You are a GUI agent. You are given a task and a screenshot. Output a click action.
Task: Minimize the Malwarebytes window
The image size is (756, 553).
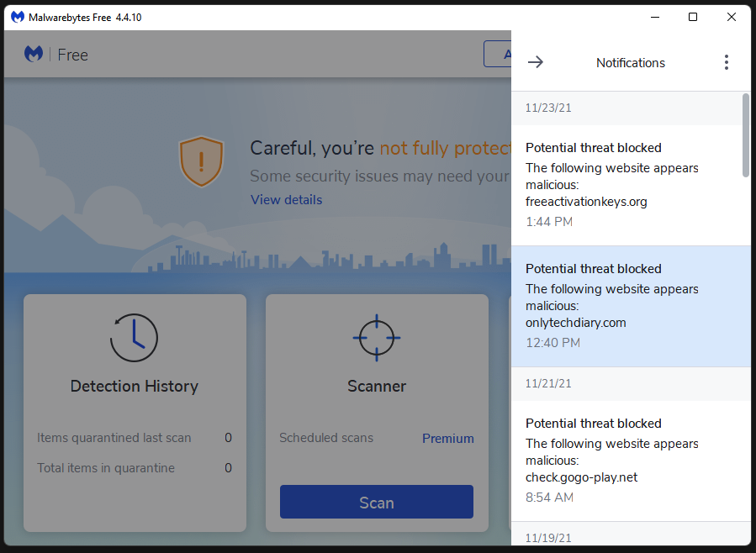click(x=655, y=18)
